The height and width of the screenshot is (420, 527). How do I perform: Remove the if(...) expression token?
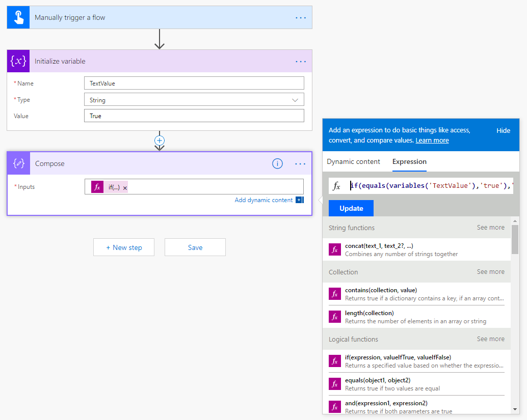[x=125, y=188]
